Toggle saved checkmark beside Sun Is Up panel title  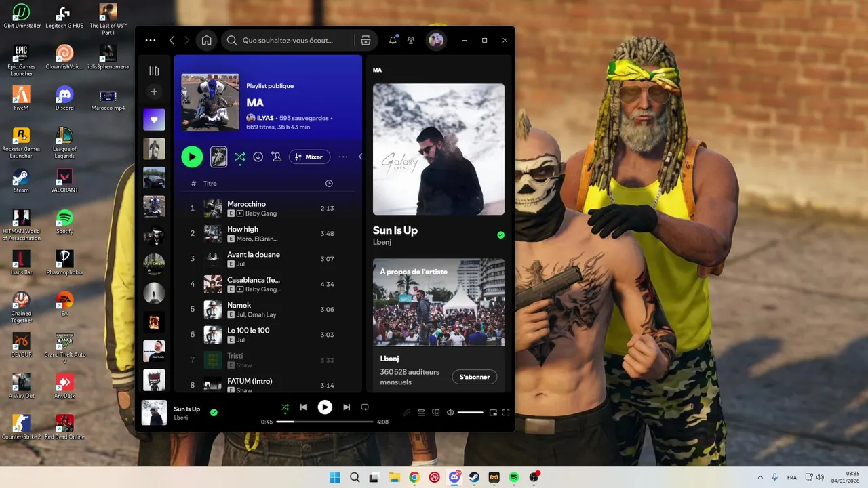pos(500,235)
